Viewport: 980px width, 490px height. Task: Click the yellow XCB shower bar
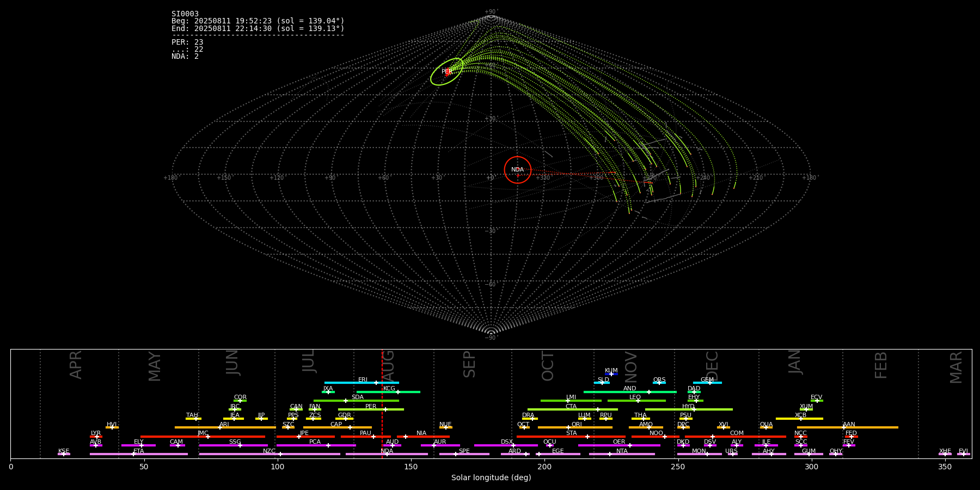(x=799, y=419)
